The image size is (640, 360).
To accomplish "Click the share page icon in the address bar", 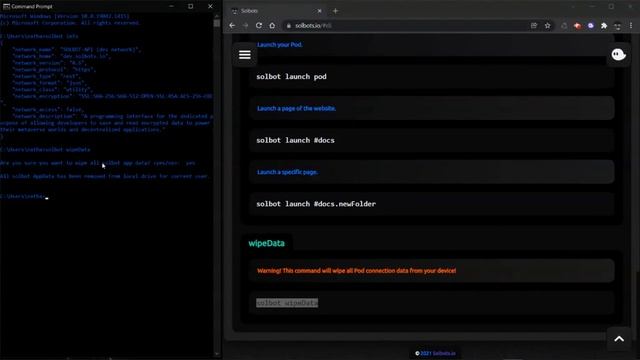I will 534,26.
